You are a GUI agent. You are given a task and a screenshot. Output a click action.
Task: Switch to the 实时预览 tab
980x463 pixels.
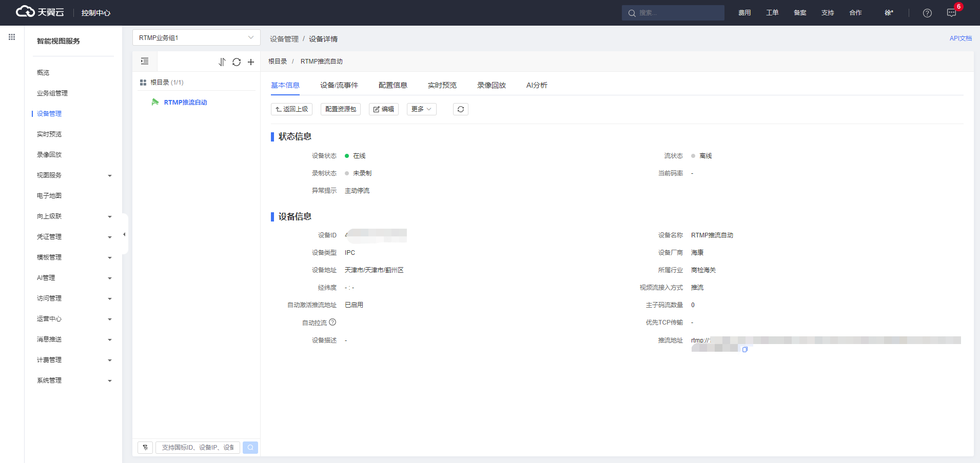click(x=442, y=85)
